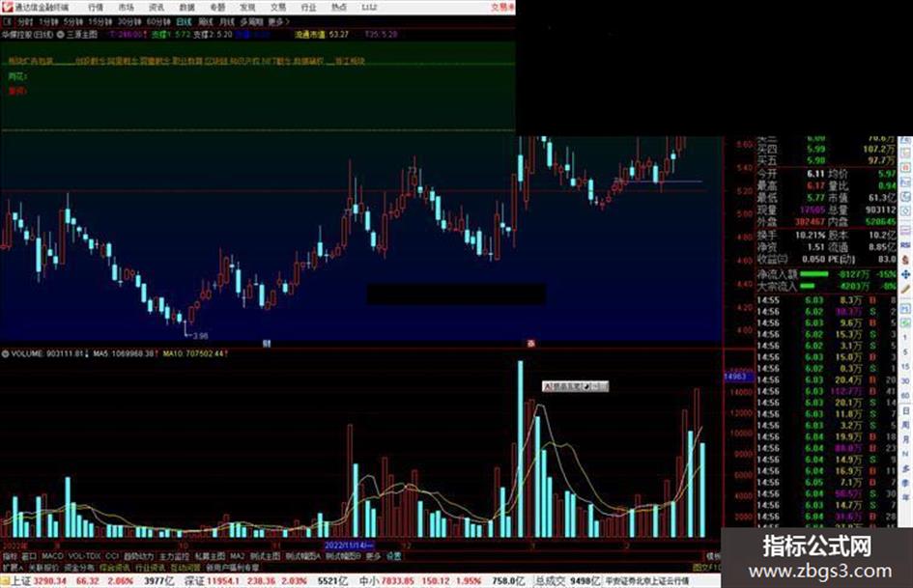Open the 行情 menu
Image resolution: width=913 pixels, height=588 pixels.
coord(96,7)
